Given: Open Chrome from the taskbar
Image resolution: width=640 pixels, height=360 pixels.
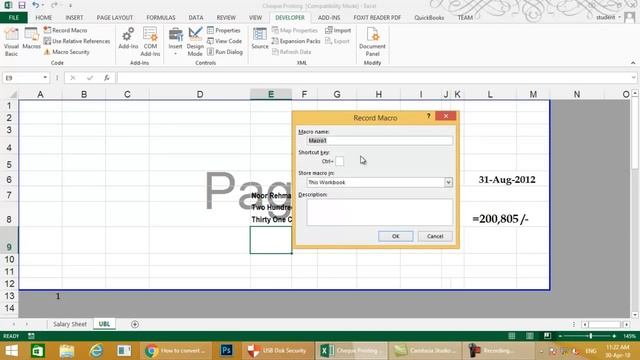Looking at the screenshot, I should [176, 351].
